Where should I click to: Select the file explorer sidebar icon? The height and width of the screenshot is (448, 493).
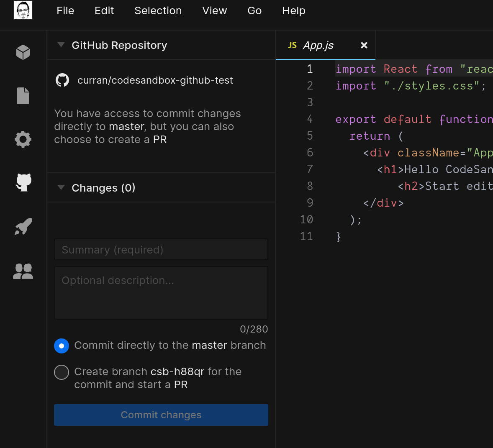23,95
